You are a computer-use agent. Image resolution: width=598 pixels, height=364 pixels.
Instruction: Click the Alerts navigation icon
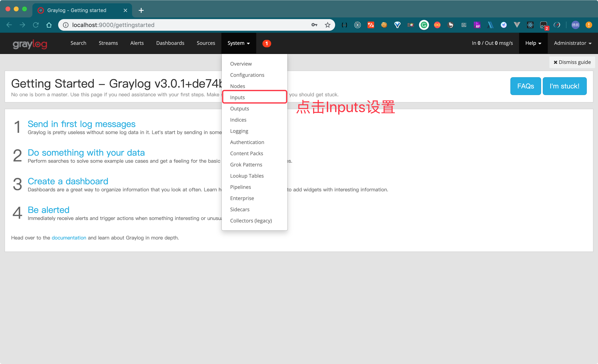pyautogui.click(x=137, y=43)
